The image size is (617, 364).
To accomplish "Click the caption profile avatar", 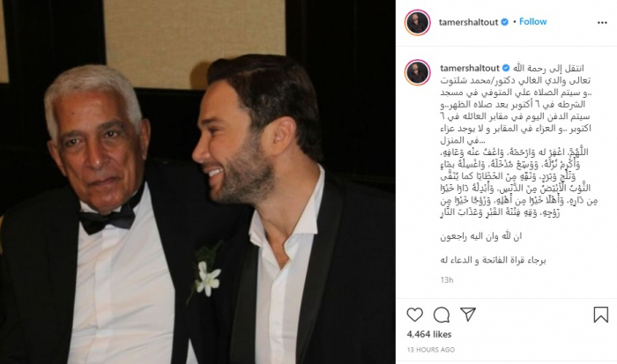I will tap(418, 72).
